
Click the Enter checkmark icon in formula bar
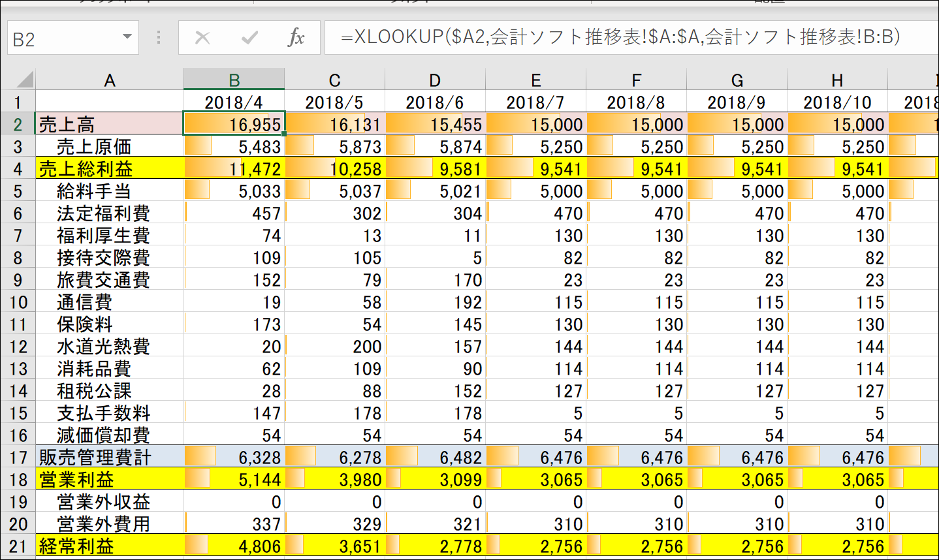click(x=249, y=38)
